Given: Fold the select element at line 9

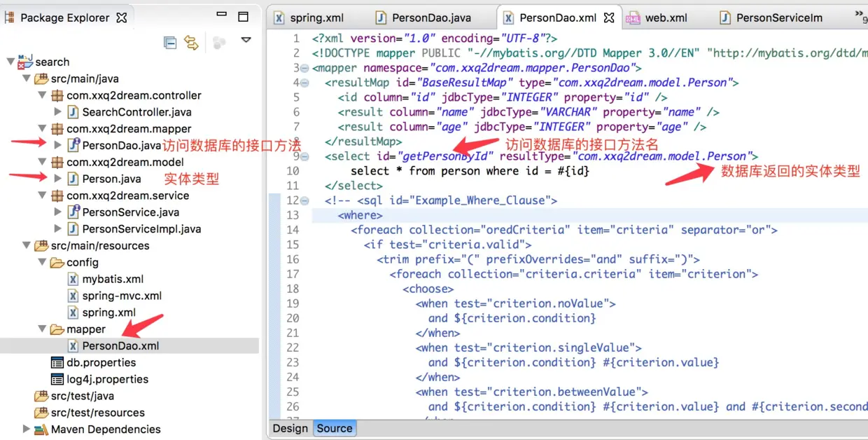Looking at the screenshot, I should tap(304, 157).
